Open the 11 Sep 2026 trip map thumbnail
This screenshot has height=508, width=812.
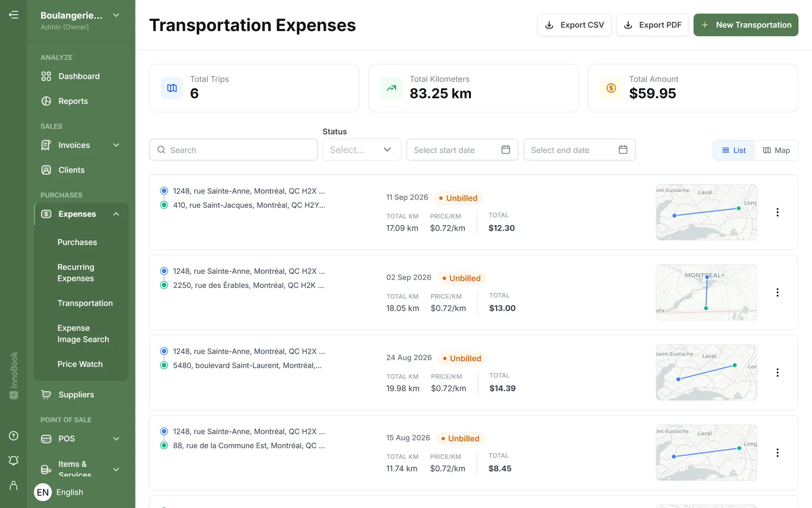click(706, 212)
